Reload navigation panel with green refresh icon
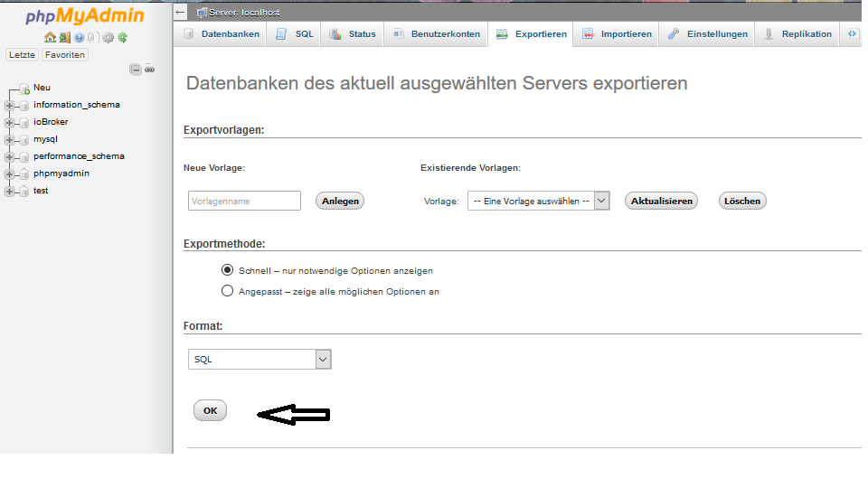868x488 pixels. click(x=122, y=38)
